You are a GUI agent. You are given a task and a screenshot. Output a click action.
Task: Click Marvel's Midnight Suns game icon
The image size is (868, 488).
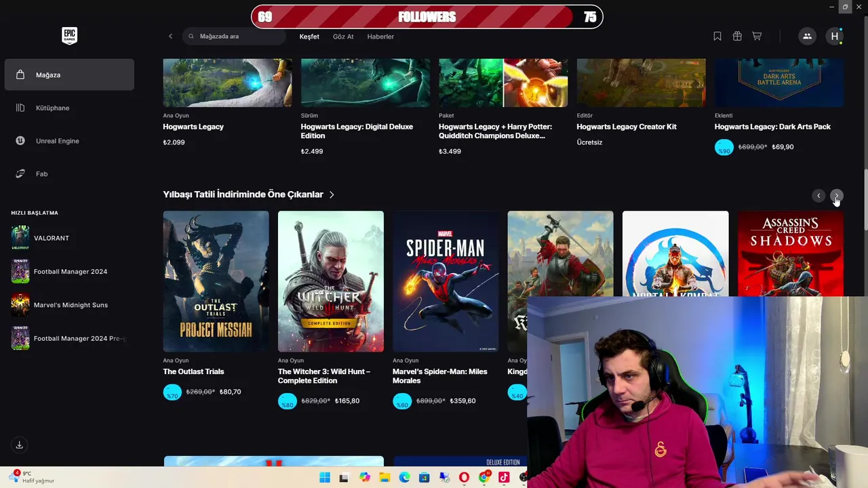20,305
